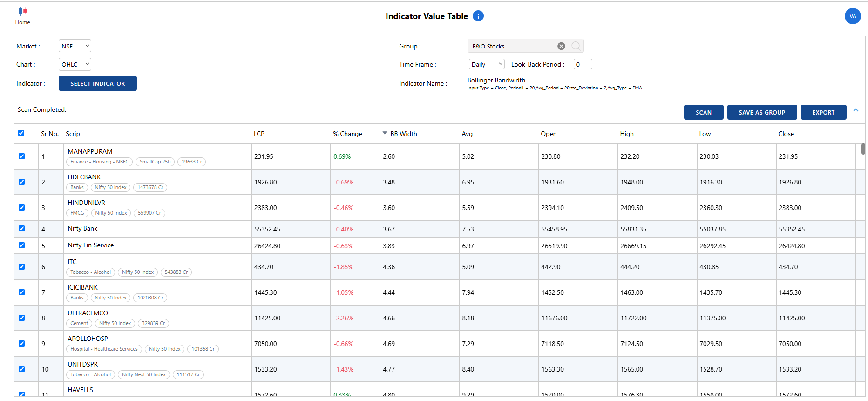Click the group search magnifier icon
The height and width of the screenshot is (401, 868).
pyautogui.click(x=576, y=46)
